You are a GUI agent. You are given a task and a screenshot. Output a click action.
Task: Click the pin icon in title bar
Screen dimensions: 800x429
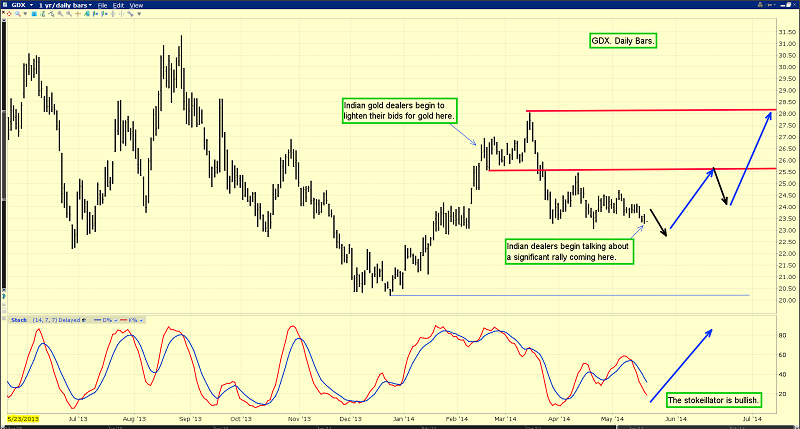click(770, 5)
